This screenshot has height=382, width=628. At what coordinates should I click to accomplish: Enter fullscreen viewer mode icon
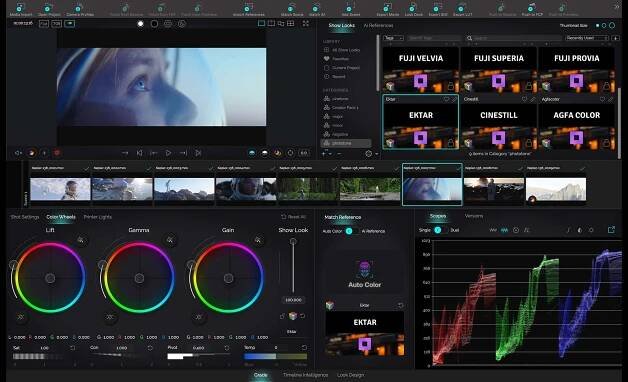(306, 24)
